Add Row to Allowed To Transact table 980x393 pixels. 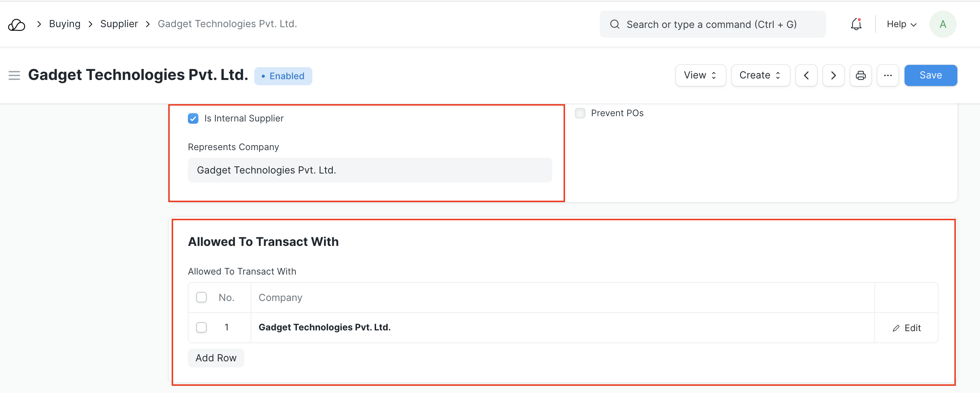[x=216, y=358]
